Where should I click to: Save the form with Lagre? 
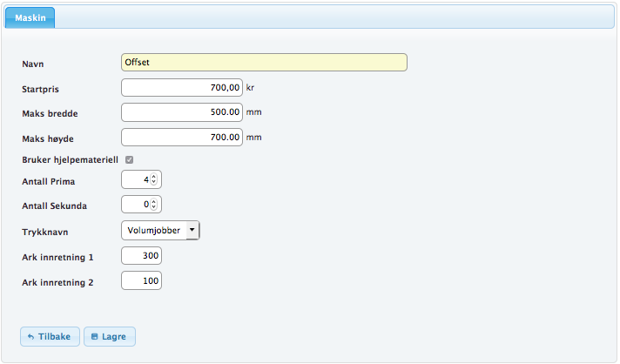[x=110, y=337]
